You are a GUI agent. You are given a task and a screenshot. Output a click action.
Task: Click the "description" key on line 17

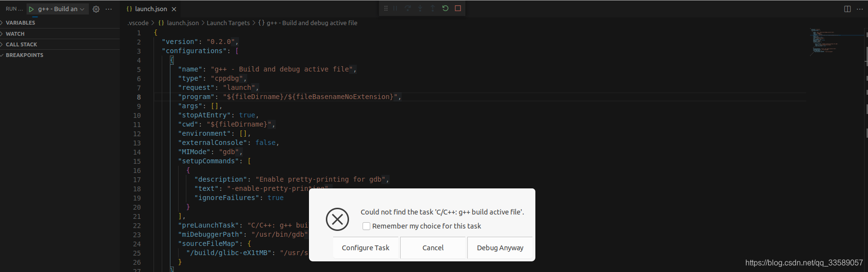(x=221, y=179)
